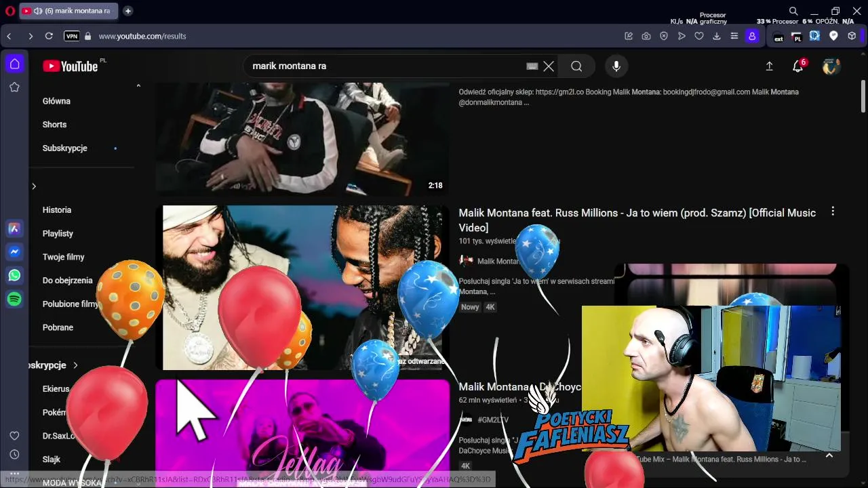Image resolution: width=868 pixels, height=488 pixels.
Task: Click the page vertical scrollbar
Action: pyautogui.click(x=863, y=95)
